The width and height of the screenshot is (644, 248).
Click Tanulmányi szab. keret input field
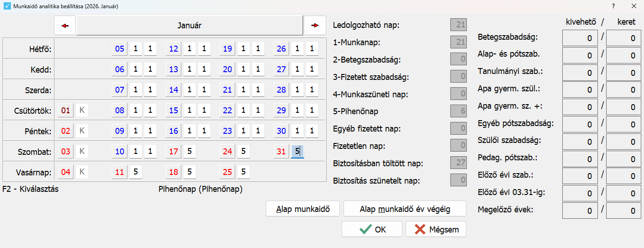click(x=623, y=73)
